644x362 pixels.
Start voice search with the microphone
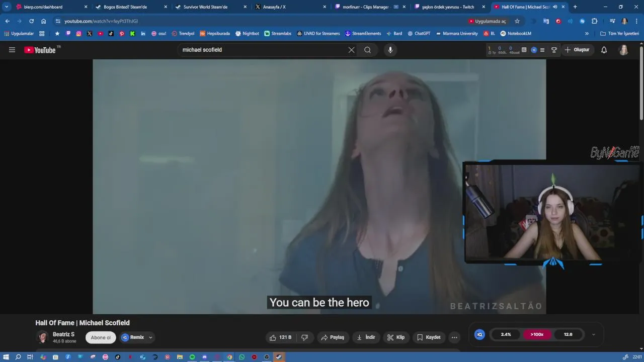point(390,50)
